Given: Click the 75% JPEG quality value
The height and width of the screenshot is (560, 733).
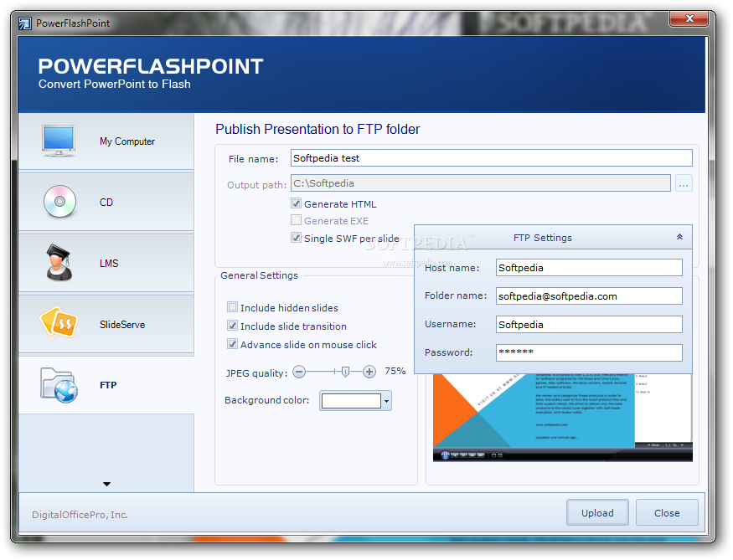Looking at the screenshot, I should click(x=395, y=371).
